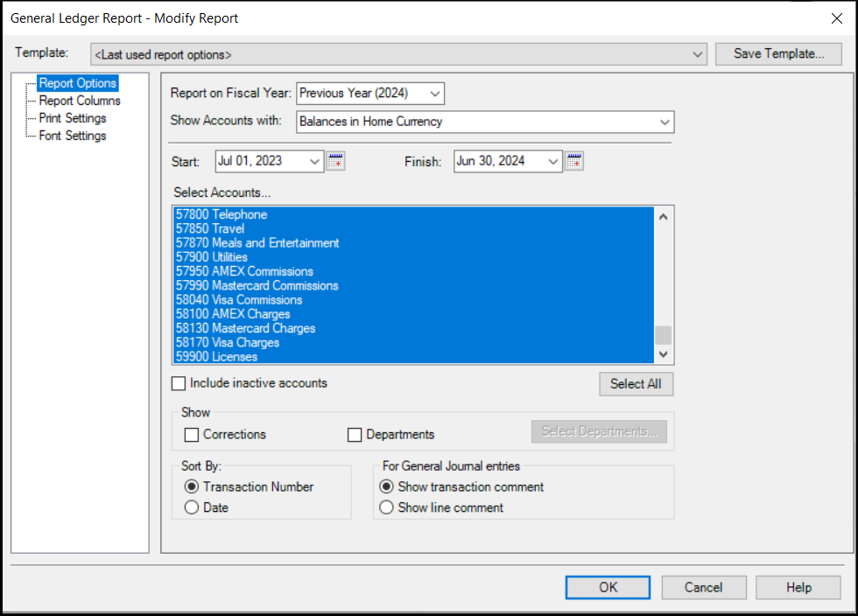Image resolution: width=858 pixels, height=616 pixels.
Task: Expand the Report on Fiscal Year dropdown
Action: coord(435,94)
